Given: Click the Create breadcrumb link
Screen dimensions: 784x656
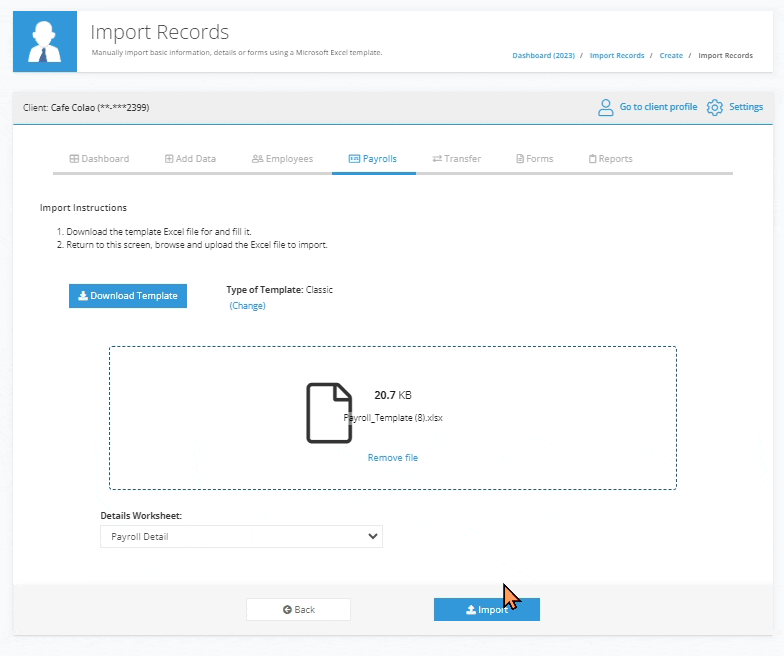Looking at the screenshot, I should tap(671, 56).
